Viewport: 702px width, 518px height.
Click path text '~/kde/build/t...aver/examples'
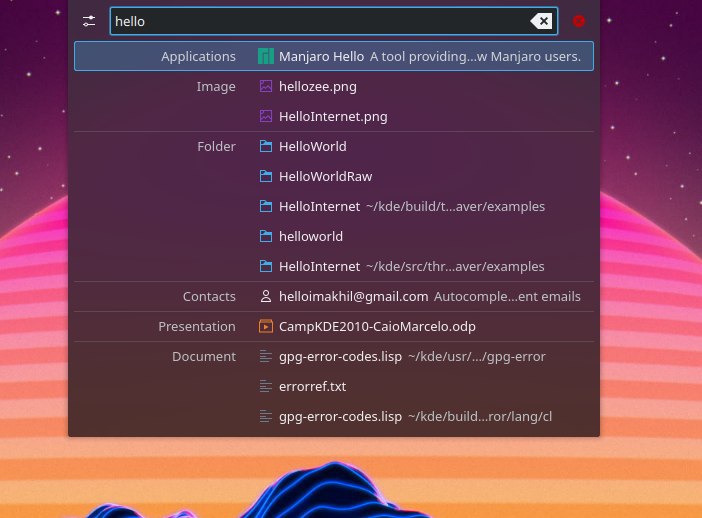[x=455, y=206]
